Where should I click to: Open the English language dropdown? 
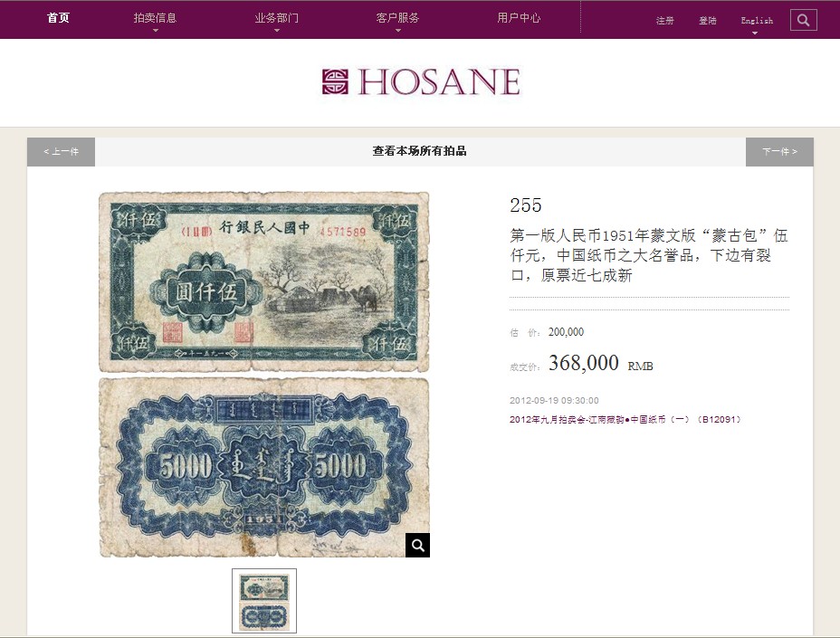[x=757, y=22]
